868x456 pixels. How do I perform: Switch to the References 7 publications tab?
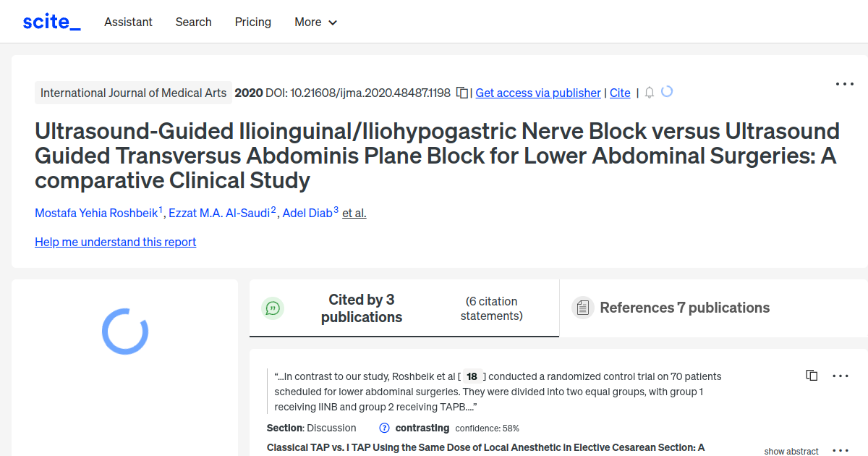[x=684, y=308]
